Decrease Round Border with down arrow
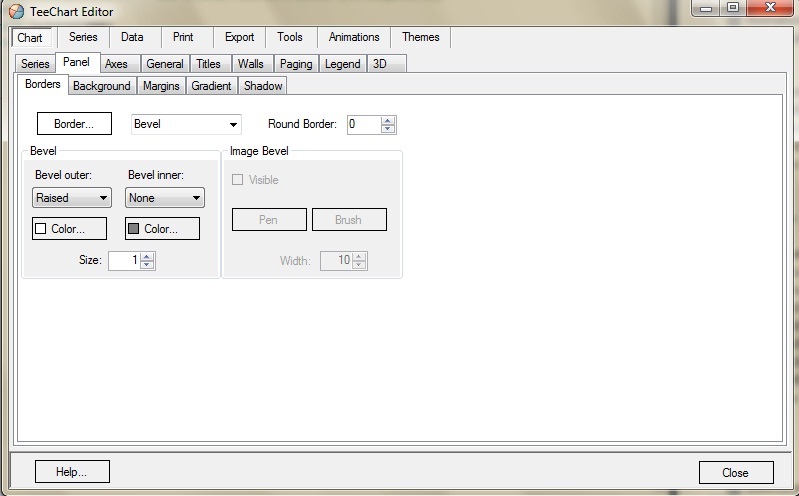The height and width of the screenshot is (496, 799). pyautogui.click(x=388, y=129)
